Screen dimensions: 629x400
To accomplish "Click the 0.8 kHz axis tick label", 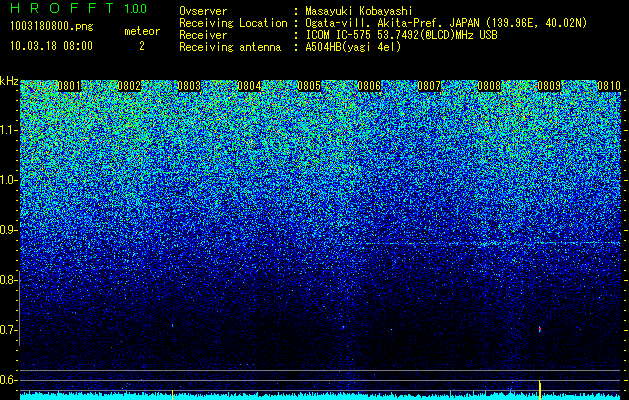I will coord(8,280).
